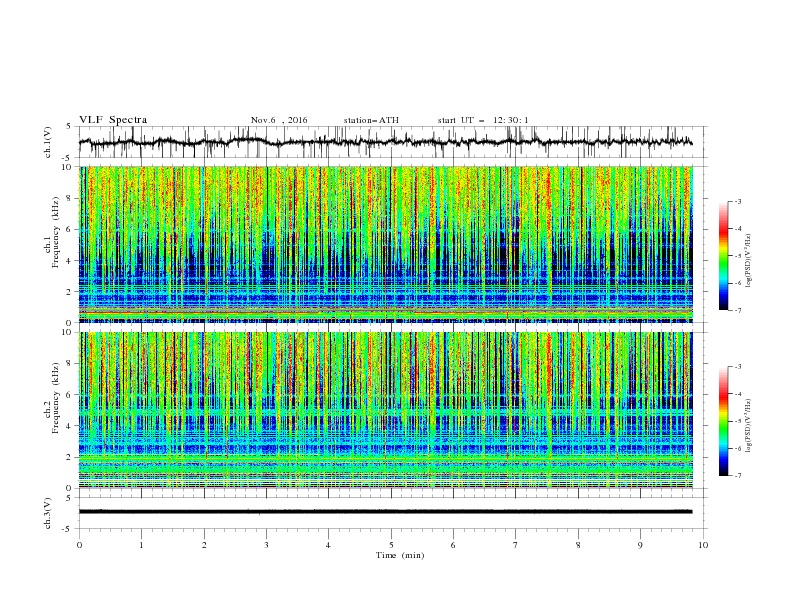
Task: Click time axis tick label "7"
Action: (516, 545)
